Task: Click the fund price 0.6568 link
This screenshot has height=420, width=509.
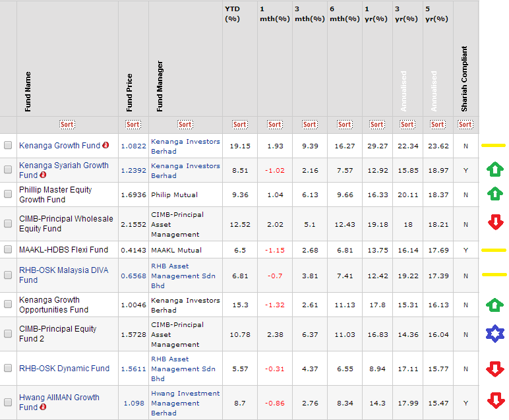Action: [x=134, y=276]
